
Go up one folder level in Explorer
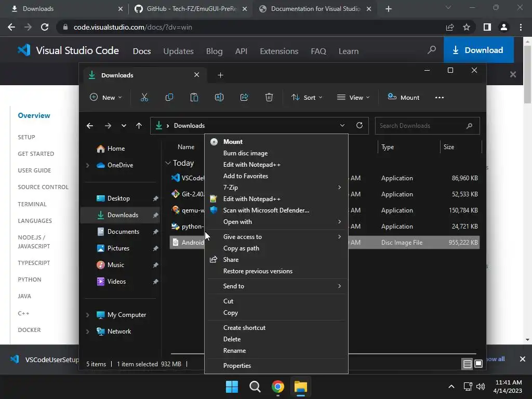[x=139, y=126]
